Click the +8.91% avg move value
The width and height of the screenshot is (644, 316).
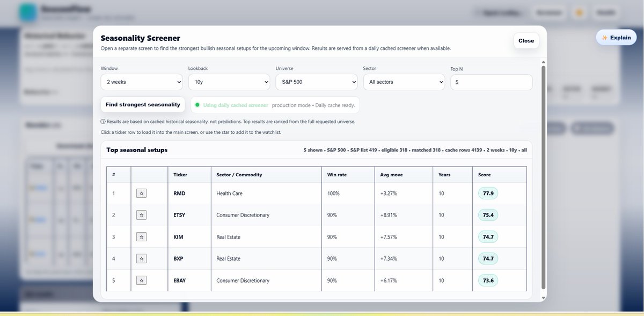[x=389, y=215]
